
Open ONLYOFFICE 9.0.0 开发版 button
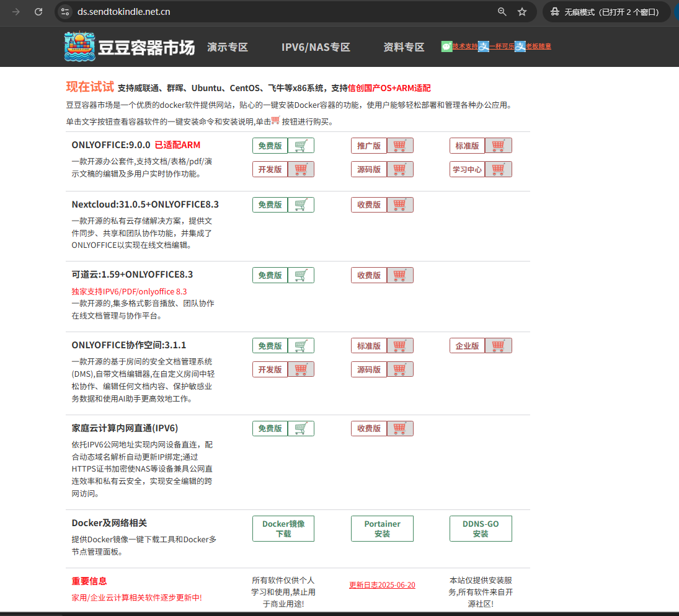pos(270,169)
